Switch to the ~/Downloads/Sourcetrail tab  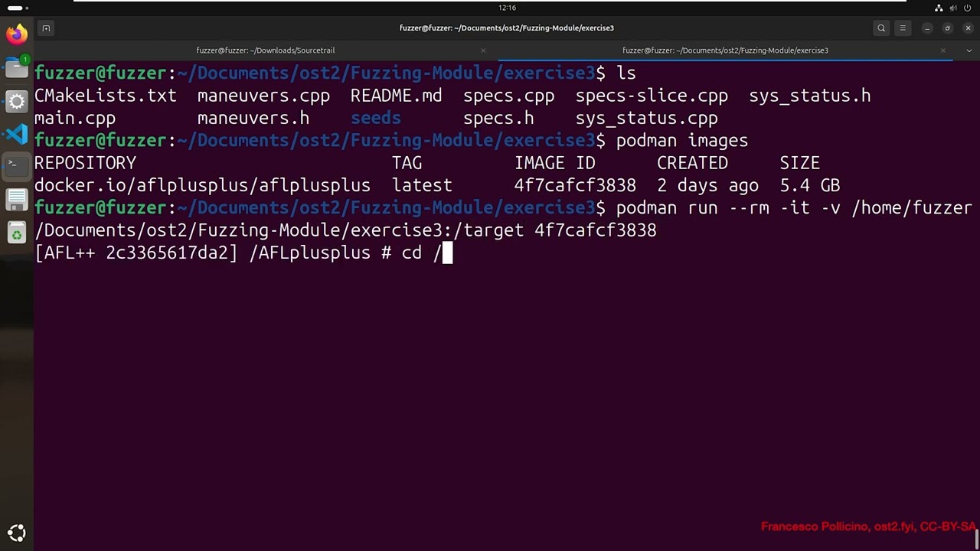[x=266, y=51]
